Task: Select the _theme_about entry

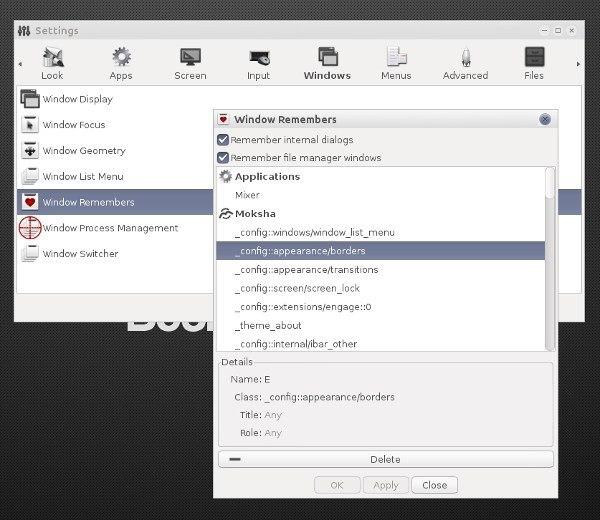Action: (381, 326)
